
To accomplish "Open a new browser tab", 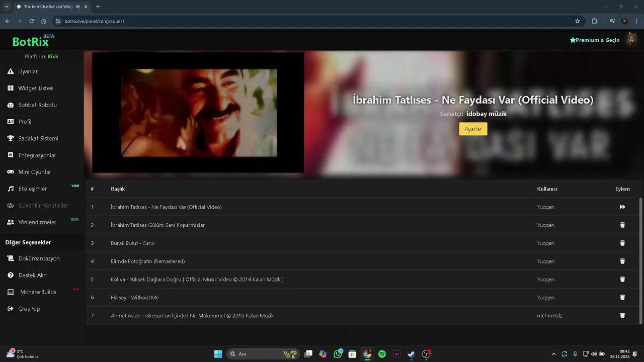I will (98, 7).
